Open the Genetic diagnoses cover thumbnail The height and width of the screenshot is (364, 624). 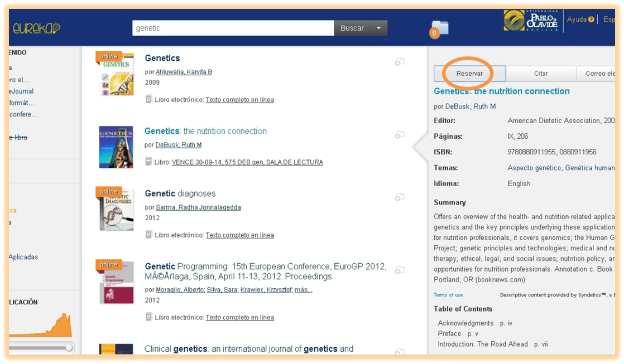[x=116, y=209]
